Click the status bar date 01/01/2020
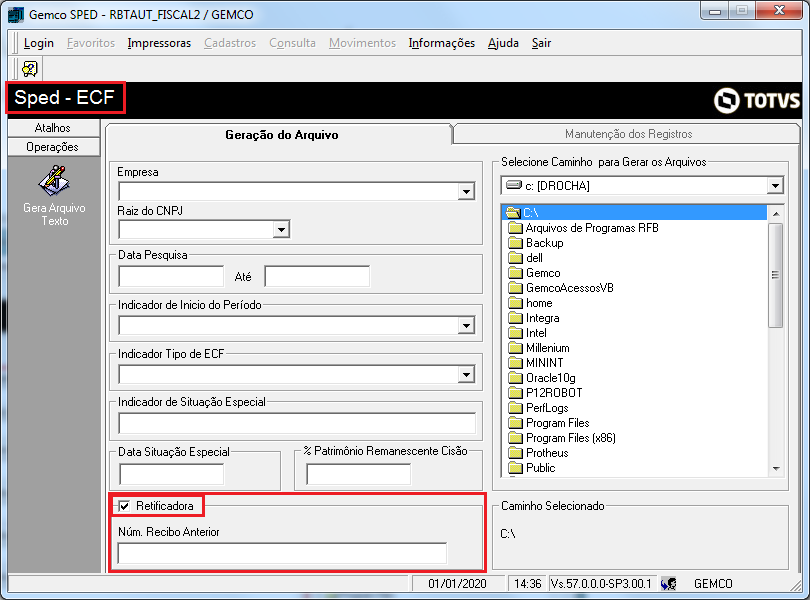 (458, 584)
